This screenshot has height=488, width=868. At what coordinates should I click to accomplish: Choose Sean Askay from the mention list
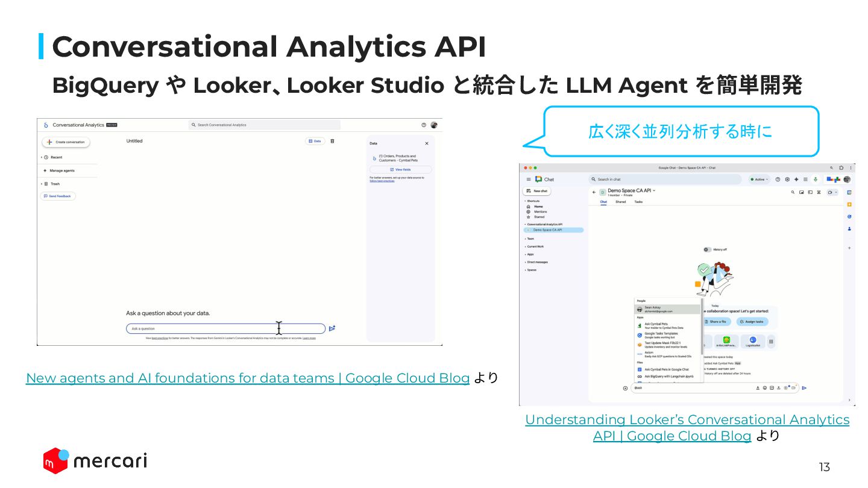(x=668, y=309)
